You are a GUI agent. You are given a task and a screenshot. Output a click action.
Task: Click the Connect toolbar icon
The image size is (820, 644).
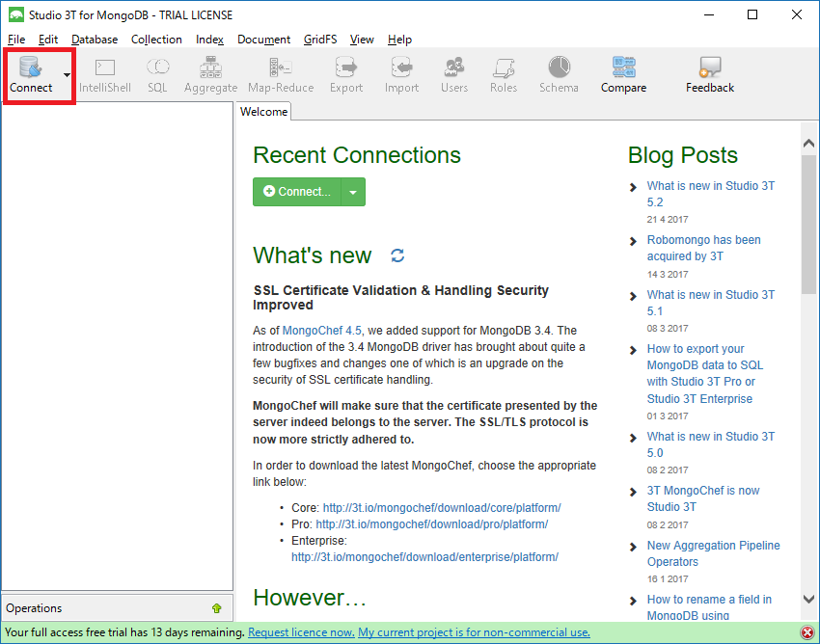click(31, 75)
